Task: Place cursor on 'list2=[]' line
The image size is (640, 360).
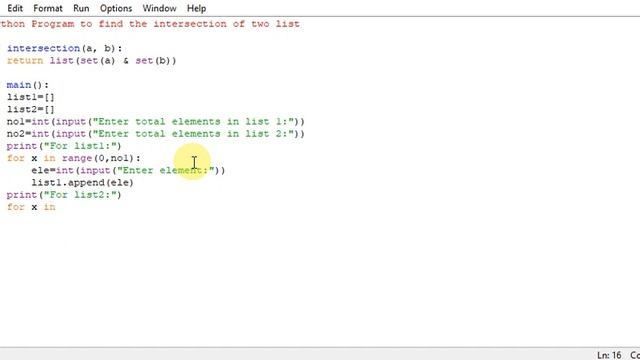Action: [31, 110]
